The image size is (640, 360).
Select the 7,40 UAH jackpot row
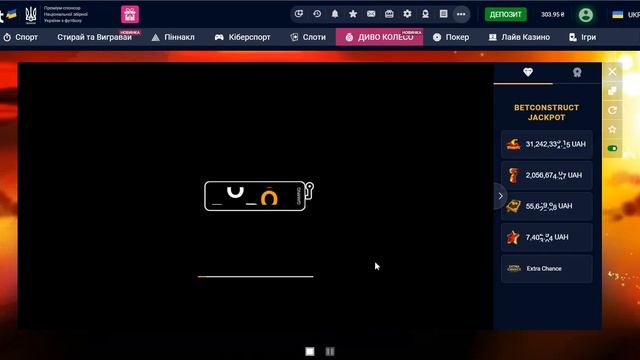(547, 237)
